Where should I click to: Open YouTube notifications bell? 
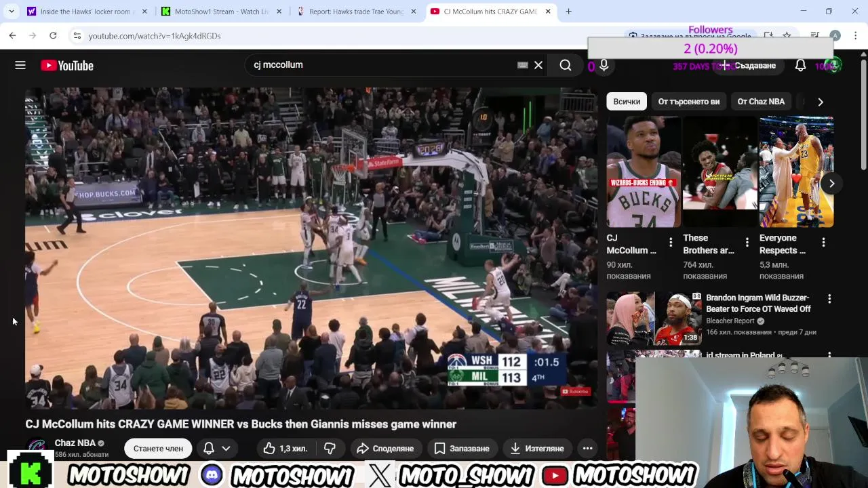pyautogui.click(x=800, y=65)
